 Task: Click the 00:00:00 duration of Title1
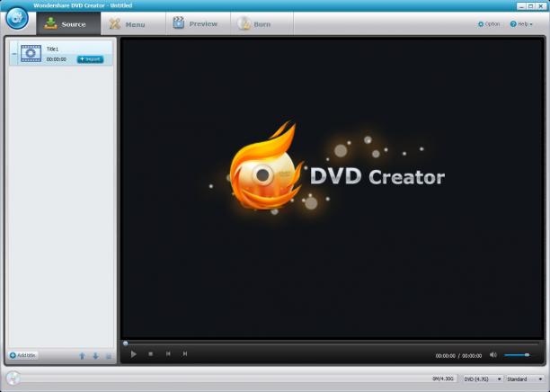57,59
